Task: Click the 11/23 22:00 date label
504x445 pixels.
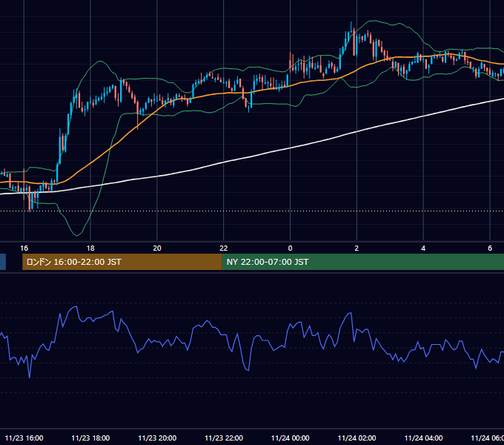Action: (224, 438)
